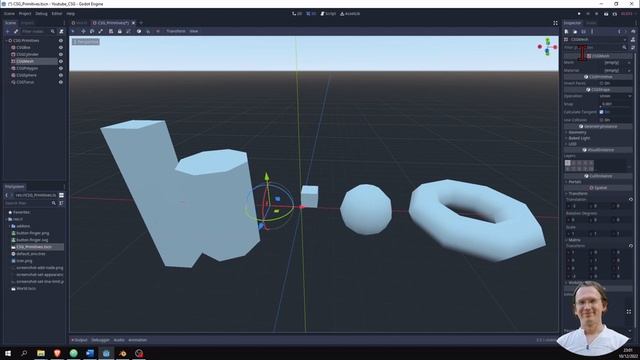Image resolution: width=640 pixels, height=360 pixels.
Task: Click the play project icon
Action: (x=579, y=13)
